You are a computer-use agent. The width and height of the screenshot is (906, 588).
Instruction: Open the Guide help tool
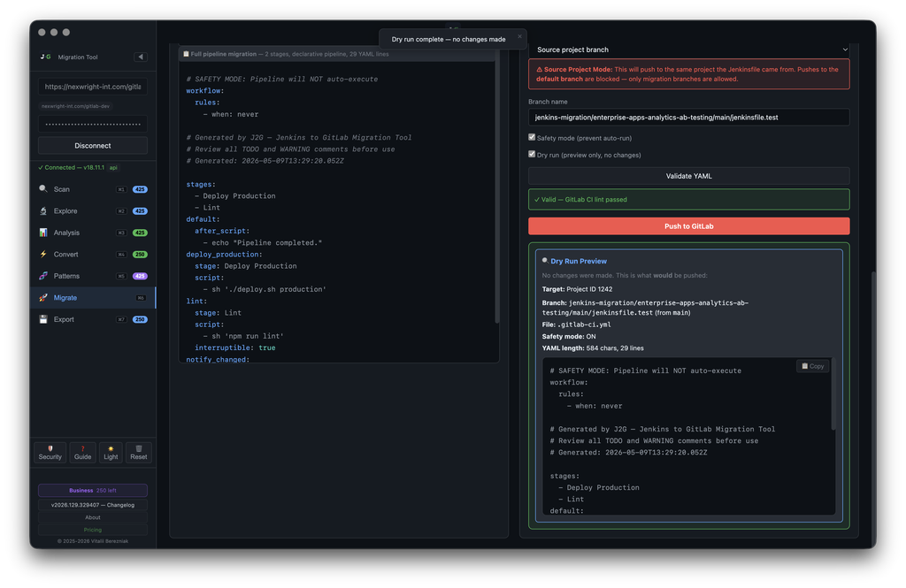pyautogui.click(x=82, y=453)
